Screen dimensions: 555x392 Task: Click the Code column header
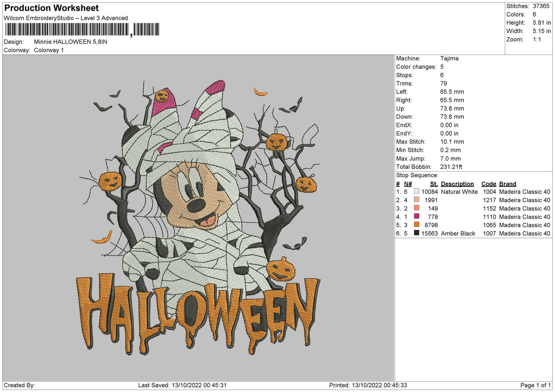tap(489, 184)
